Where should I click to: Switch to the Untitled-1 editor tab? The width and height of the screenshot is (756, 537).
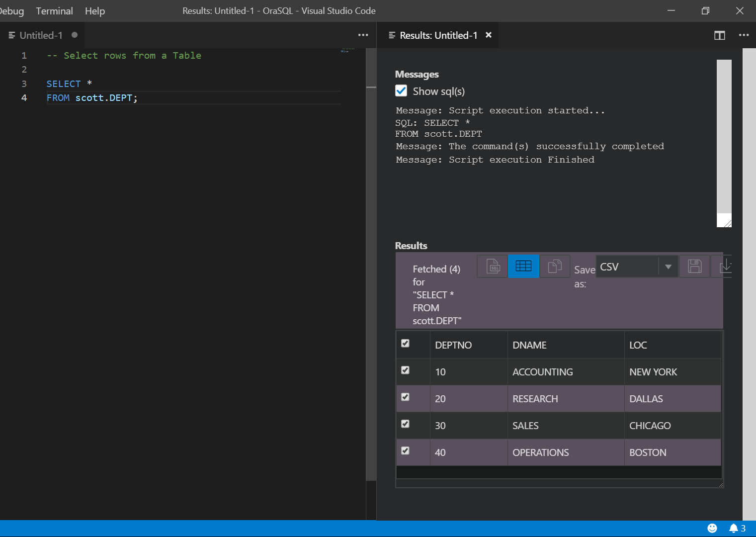41,35
